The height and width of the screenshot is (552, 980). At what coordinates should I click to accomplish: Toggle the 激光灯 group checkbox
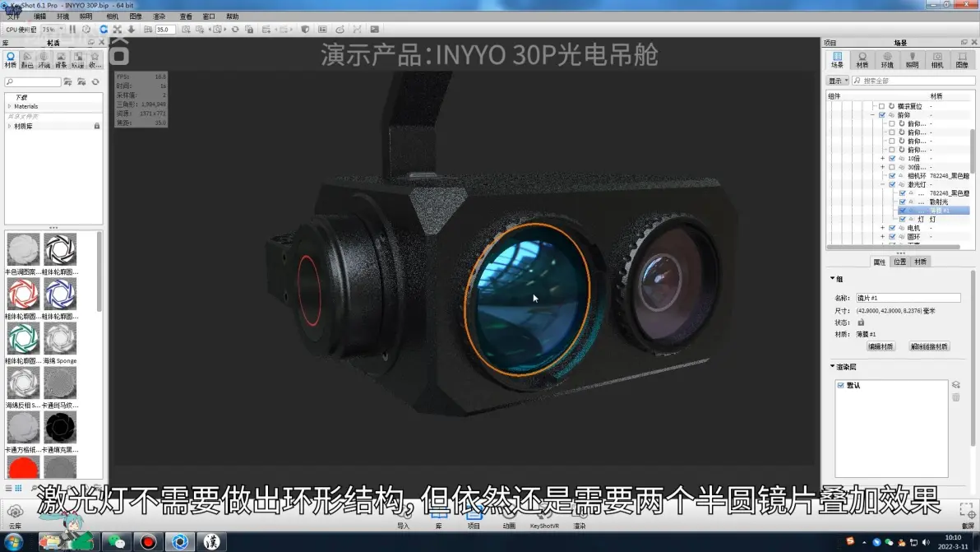click(892, 185)
